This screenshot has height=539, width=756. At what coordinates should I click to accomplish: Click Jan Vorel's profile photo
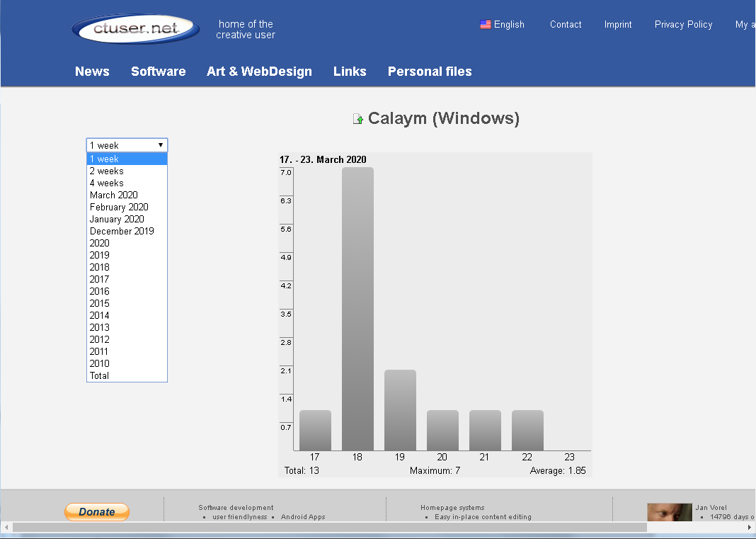(669, 513)
